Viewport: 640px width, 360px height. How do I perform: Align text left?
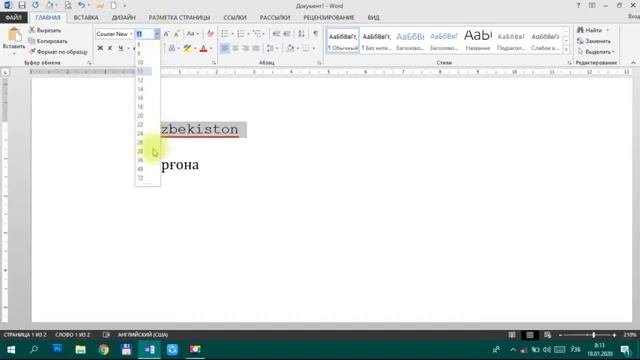pyautogui.click(x=225, y=48)
